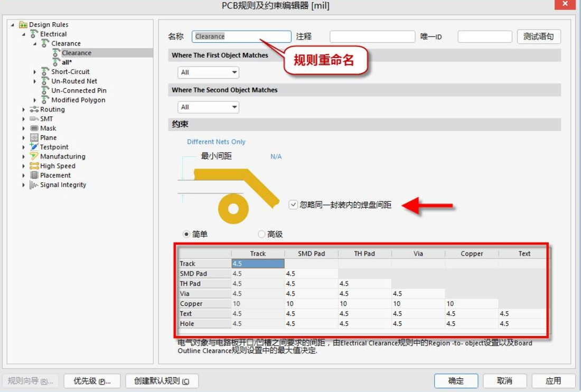Click the icon of the selected Clearance rule
Screen dimensions: 581x392
56,53
